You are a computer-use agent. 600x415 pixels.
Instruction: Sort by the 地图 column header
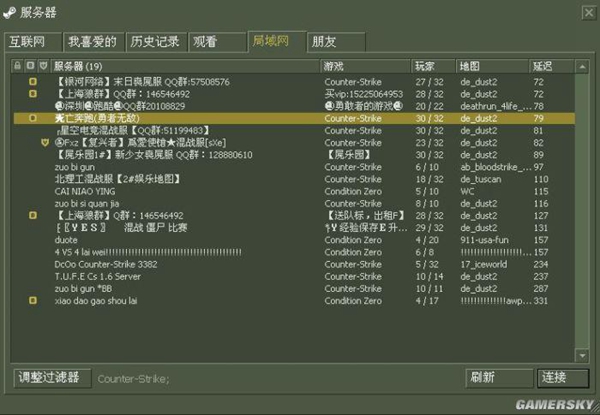pos(492,66)
